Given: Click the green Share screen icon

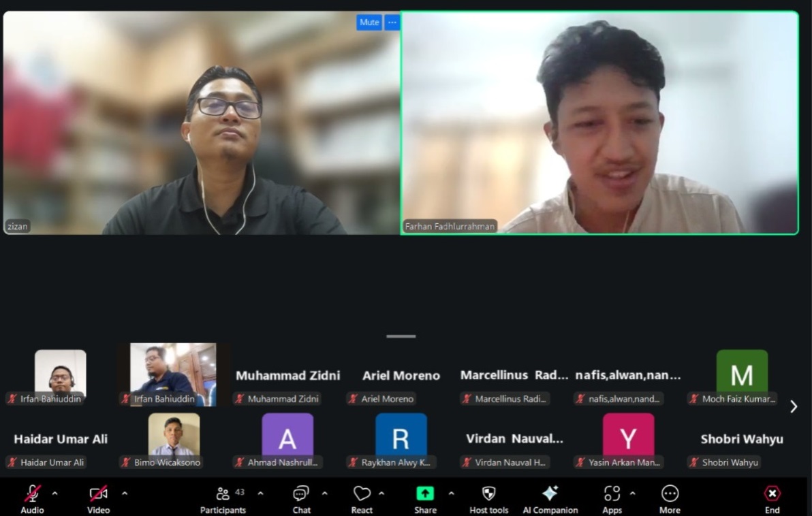Looking at the screenshot, I should click(425, 494).
